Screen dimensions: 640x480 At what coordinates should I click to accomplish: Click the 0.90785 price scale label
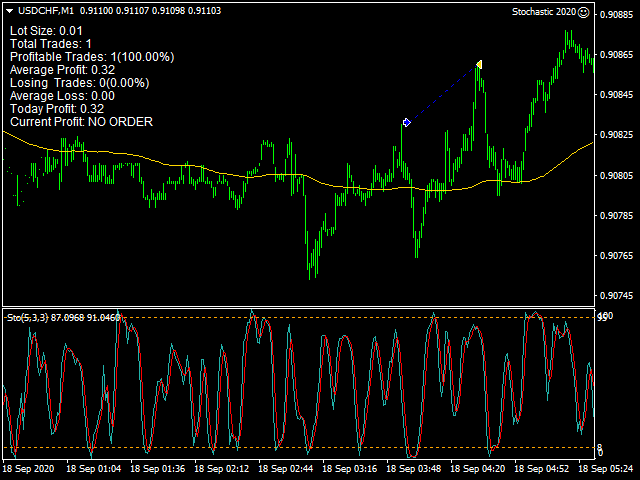[616, 216]
